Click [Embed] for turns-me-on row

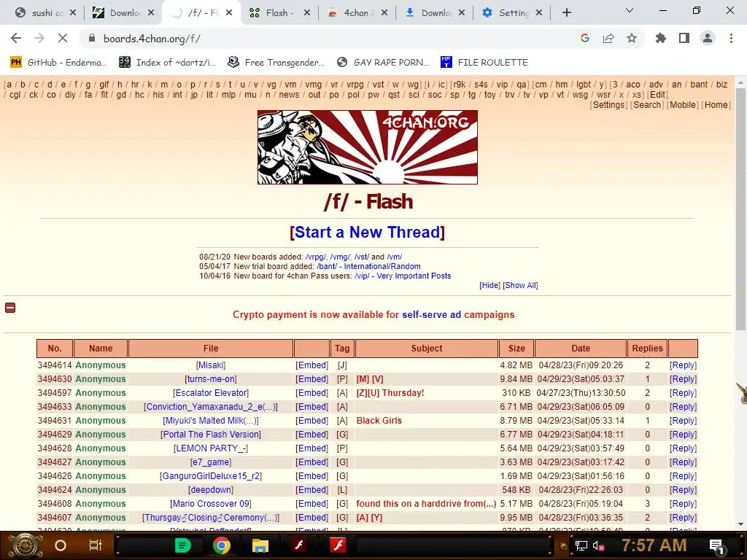click(311, 378)
